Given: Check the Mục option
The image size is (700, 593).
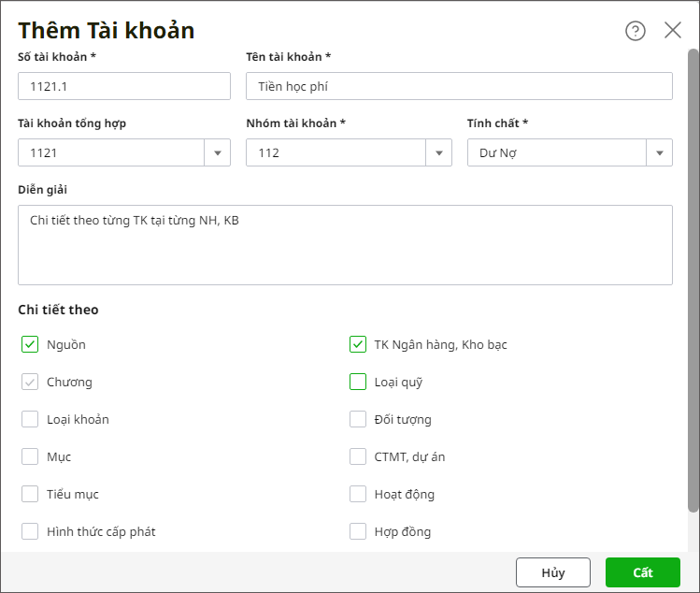Looking at the screenshot, I should coord(30,456).
